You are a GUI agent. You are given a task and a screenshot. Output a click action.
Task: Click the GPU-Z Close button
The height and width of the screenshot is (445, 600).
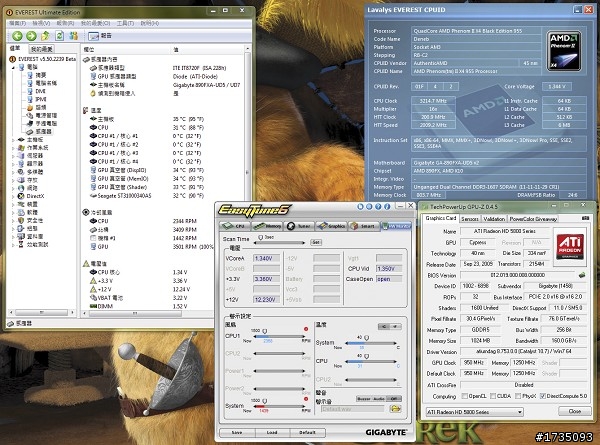[574, 411]
